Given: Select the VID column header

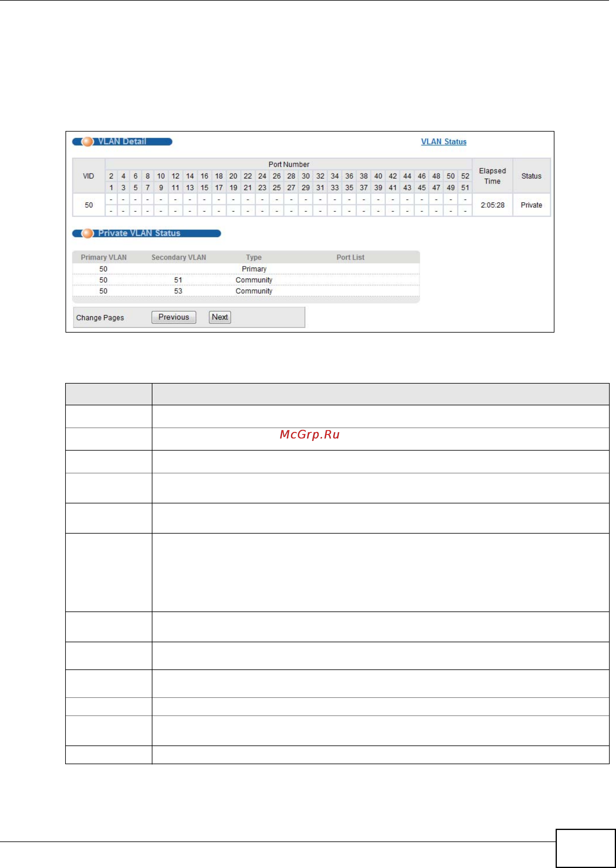Looking at the screenshot, I should [89, 176].
